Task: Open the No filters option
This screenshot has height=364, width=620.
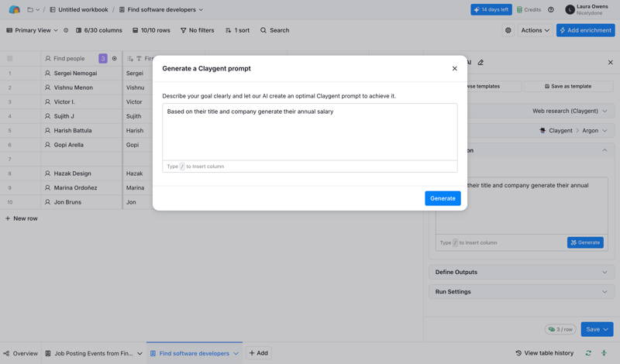Action: (197, 30)
